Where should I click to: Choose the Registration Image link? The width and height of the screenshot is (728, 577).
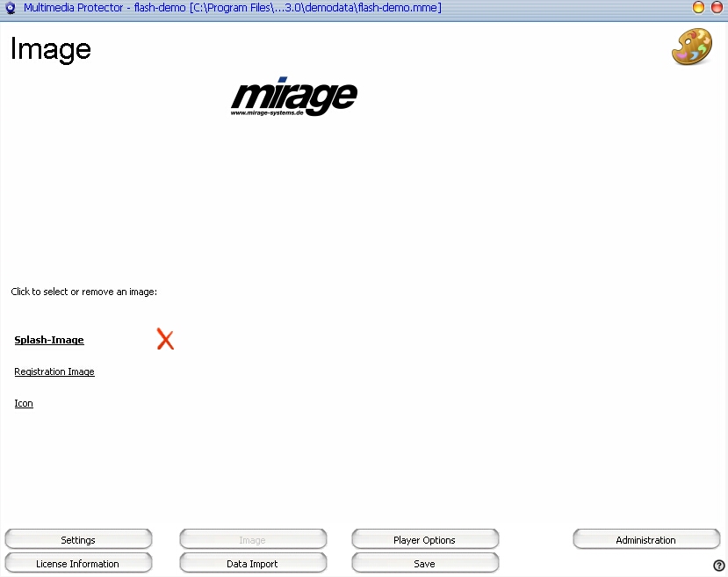point(54,371)
